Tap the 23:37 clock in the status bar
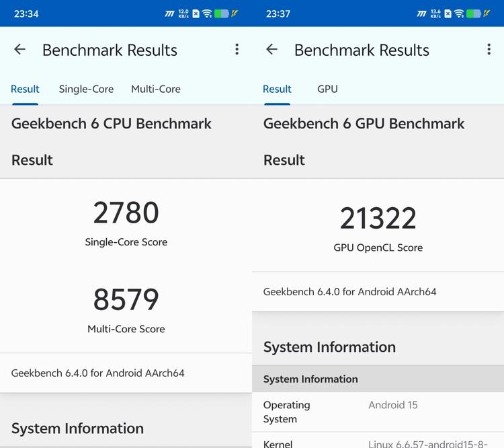 278,14
